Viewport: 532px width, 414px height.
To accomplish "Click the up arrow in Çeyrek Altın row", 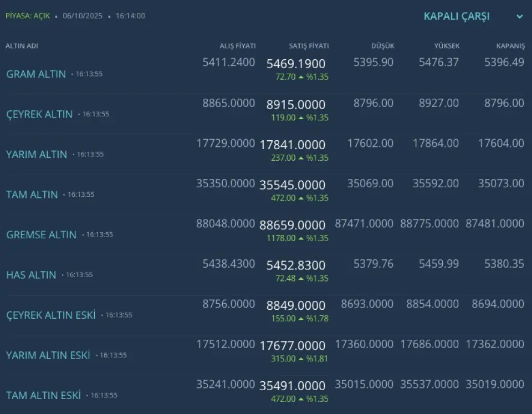I will [301, 117].
